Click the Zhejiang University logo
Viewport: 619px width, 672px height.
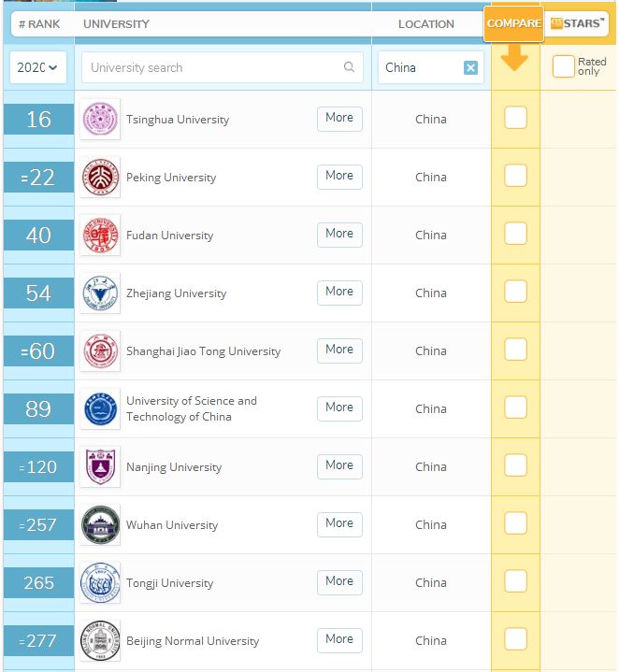click(x=100, y=293)
